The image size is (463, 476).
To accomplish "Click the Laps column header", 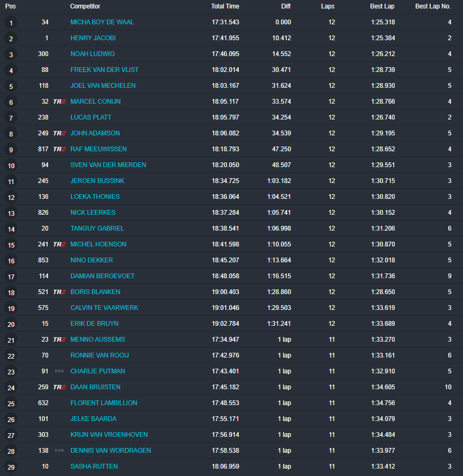I will (328, 6).
